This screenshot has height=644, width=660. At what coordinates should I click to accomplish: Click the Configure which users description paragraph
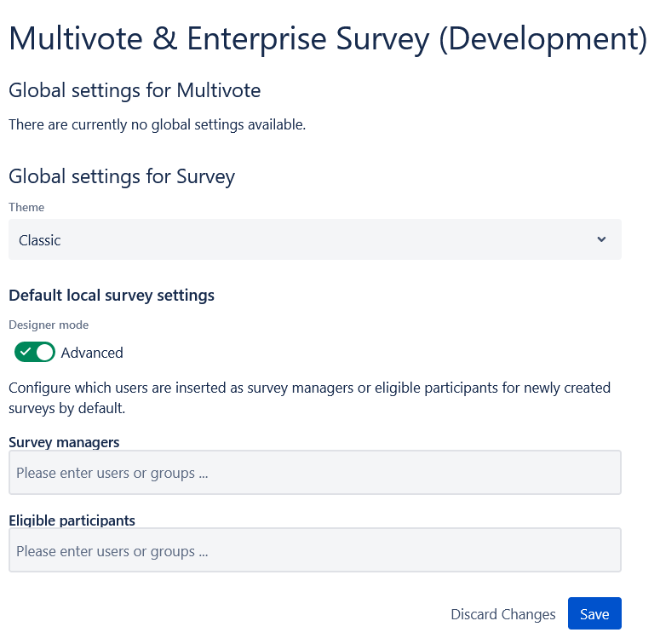pos(309,398)
